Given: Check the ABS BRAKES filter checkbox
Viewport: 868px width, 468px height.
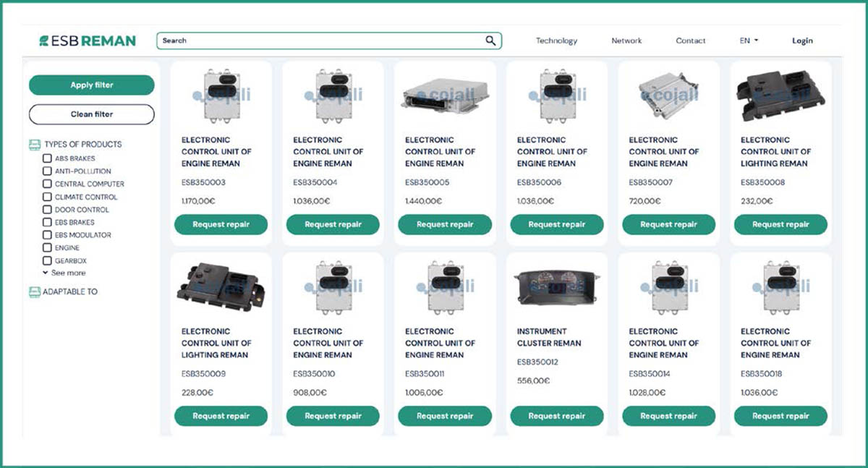Looking at the screenshot, I should pyautogui.click(x=48, y=158).
